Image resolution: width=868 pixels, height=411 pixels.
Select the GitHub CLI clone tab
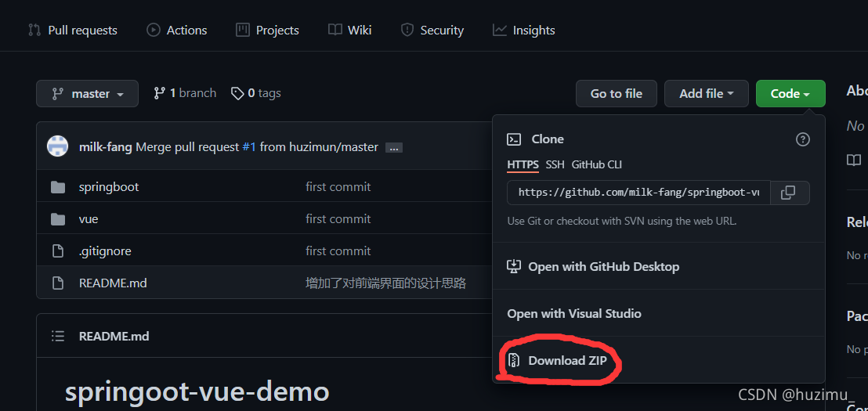pyautogui.click(x=597, y=164)
